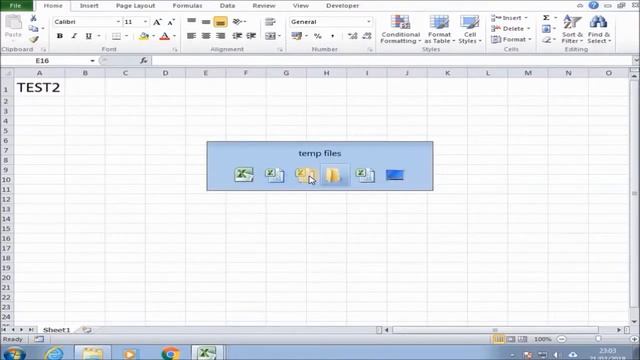Screen dimensions: 640x360
Task: Toggle Underline formatting
Action: pos(88,36)
